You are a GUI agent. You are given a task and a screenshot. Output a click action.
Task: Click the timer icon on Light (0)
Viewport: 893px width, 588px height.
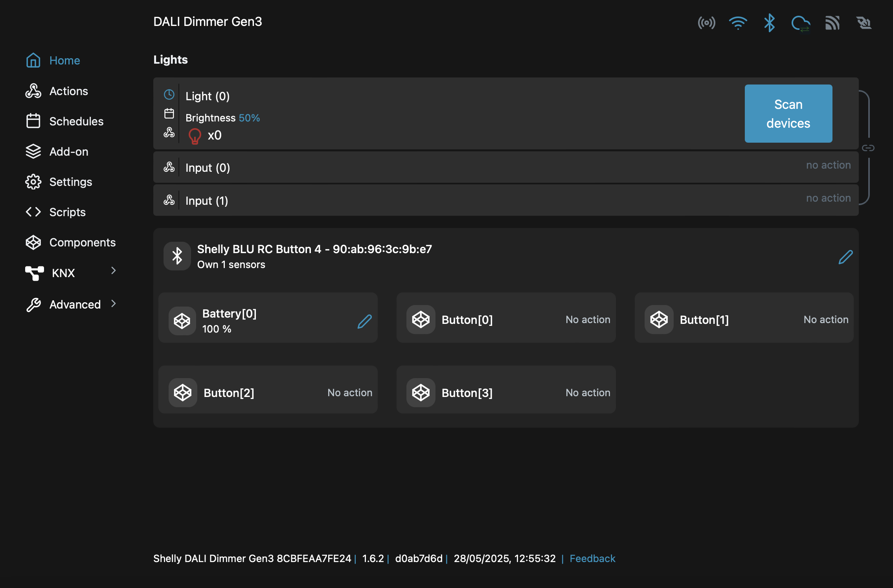click(x=169, y=94)
